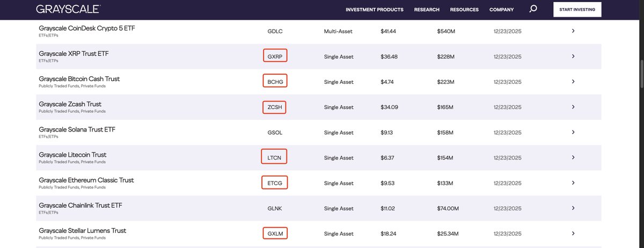This screenshot has width=644, height=248.
Task: Click the Multi-Asset label
Action: [x=338, y=31]
